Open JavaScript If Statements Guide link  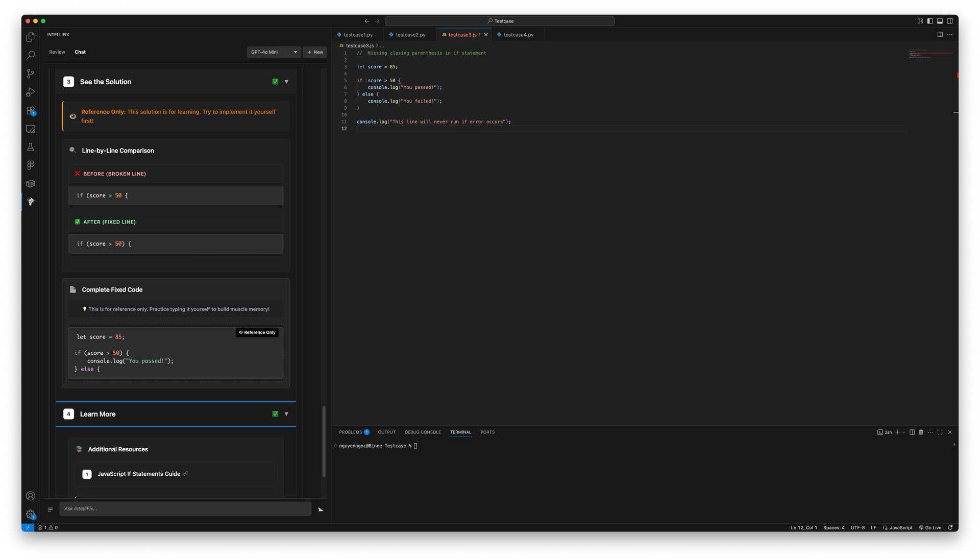(x=139, y=474)
